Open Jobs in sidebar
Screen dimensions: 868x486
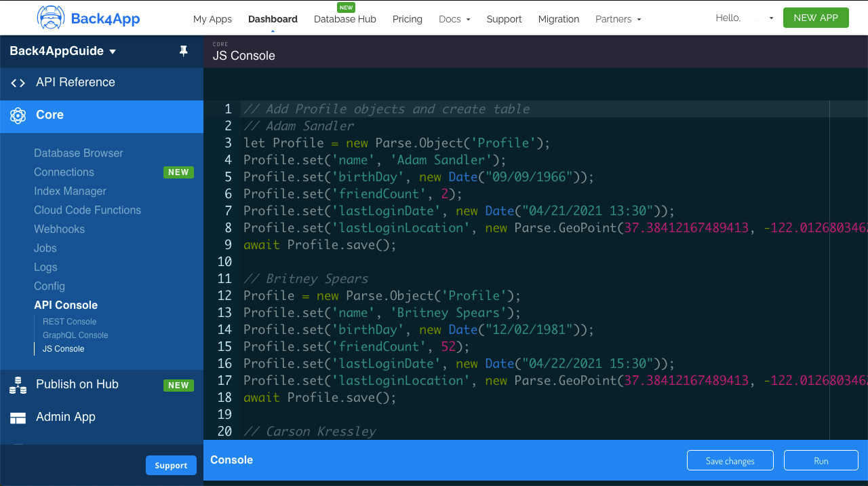click(x=45, y=248)
